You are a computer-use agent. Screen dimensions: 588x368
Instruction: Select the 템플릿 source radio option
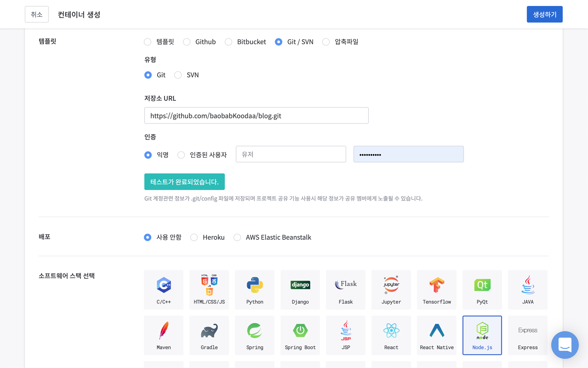148,42
